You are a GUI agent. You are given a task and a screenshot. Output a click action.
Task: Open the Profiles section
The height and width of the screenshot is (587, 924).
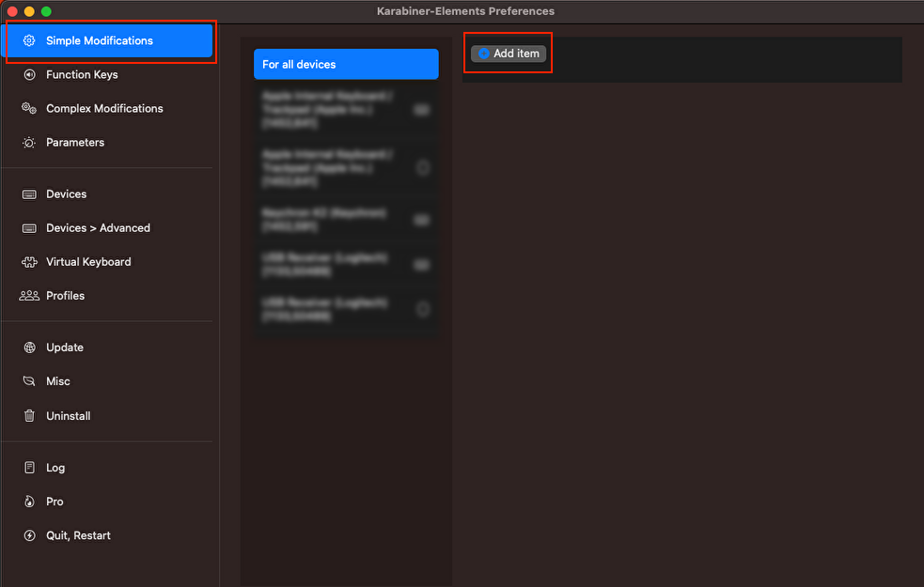coord(65,296)
